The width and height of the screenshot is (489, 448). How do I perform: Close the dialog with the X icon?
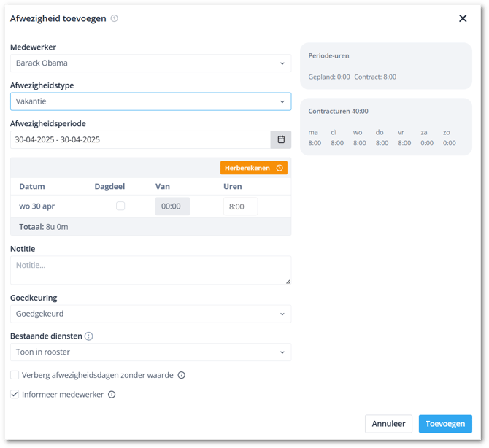coord(463,18)
